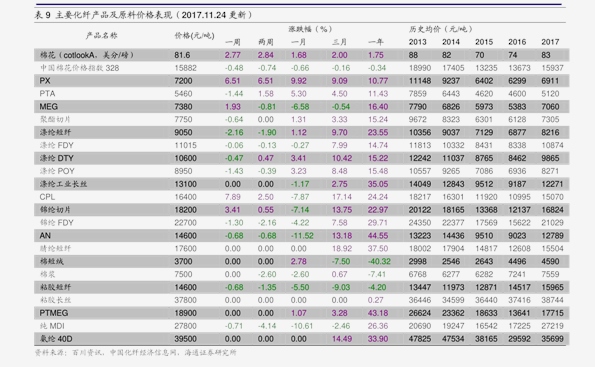Select the 棉花（cotlookA）row name

(x=87, y=55)
